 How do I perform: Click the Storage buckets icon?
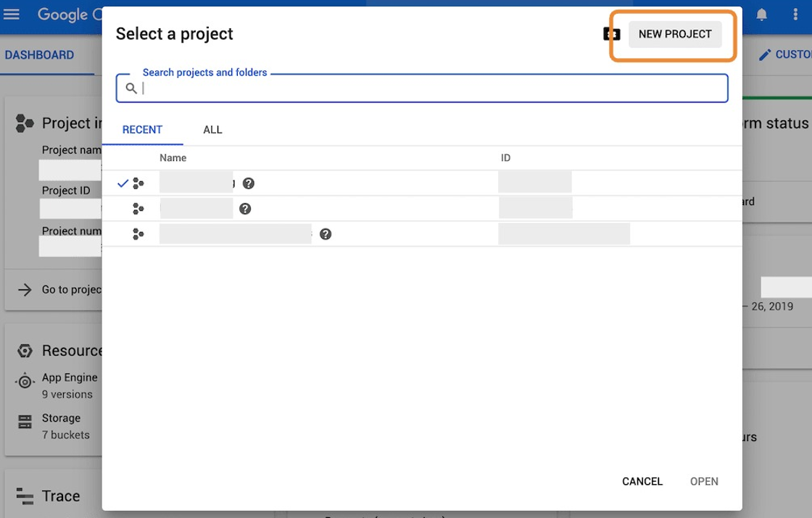pos(25,422)
